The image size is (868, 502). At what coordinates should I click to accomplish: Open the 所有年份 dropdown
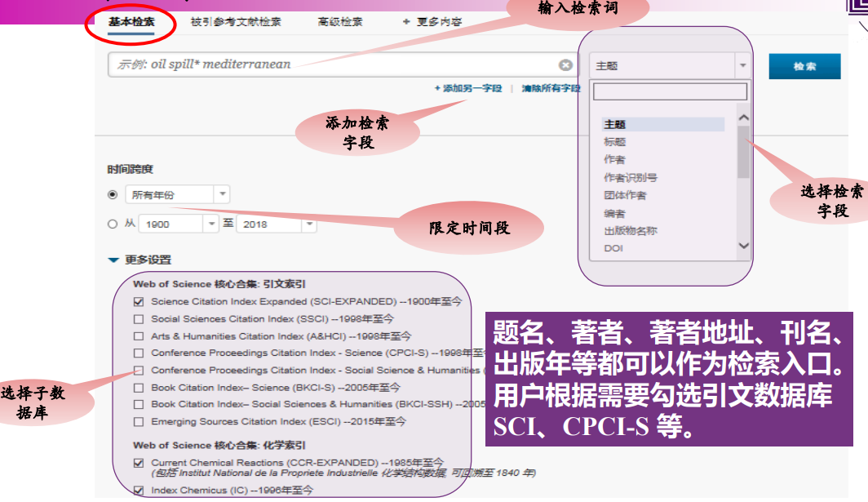click(177, 194)
